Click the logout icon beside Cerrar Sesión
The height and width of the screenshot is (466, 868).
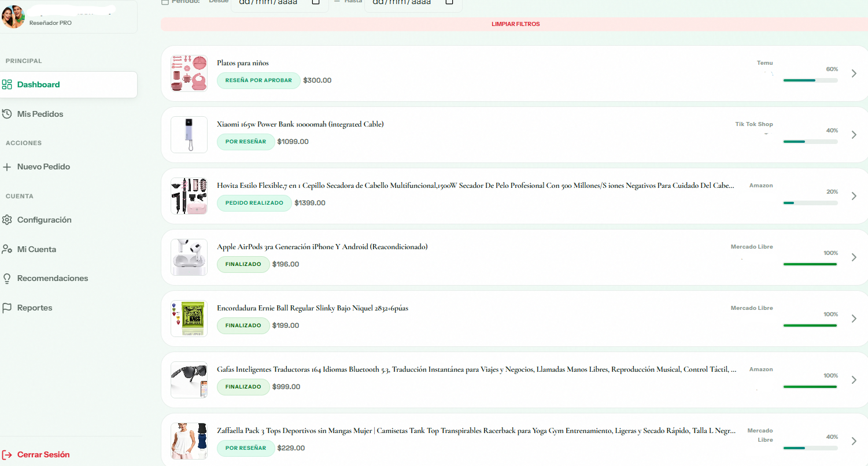(x=7, y=454)
